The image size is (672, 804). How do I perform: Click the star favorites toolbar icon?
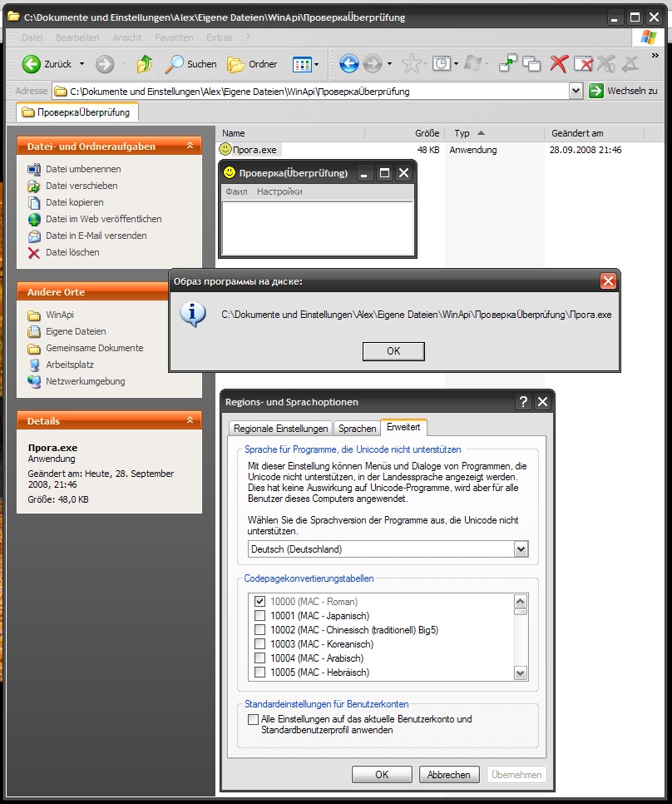411,63
